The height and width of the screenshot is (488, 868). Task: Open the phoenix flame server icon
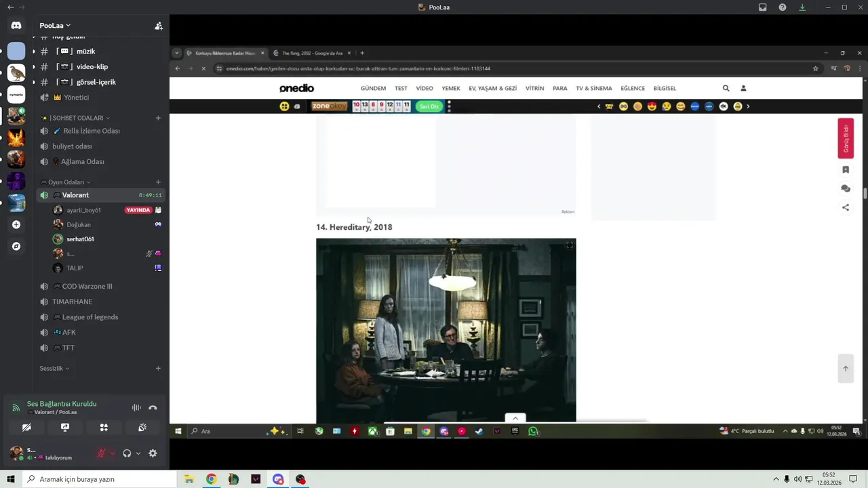[x=16, y=138]
